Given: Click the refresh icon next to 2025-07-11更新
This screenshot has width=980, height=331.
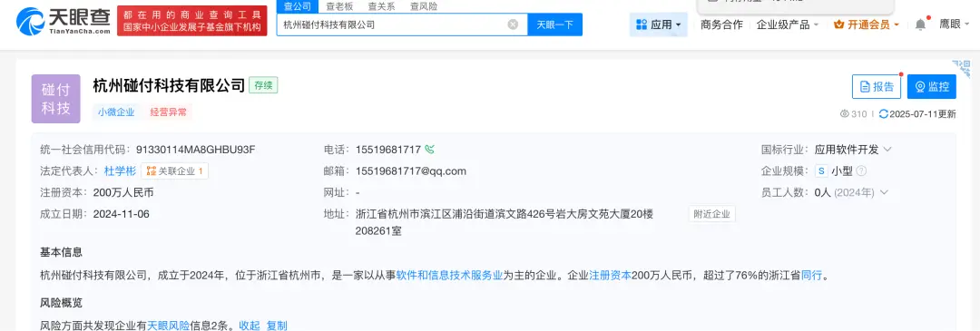Looking at the screenshot, I should click(883, 113).
